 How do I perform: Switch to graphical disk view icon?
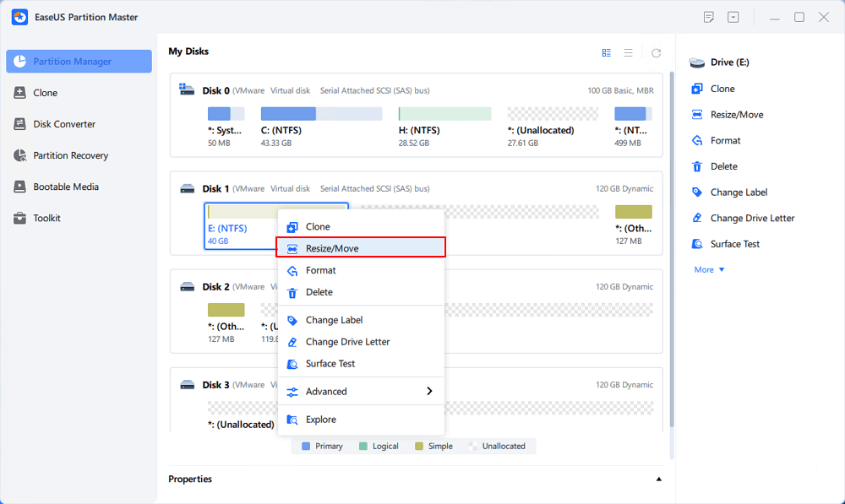pos(606,52)
